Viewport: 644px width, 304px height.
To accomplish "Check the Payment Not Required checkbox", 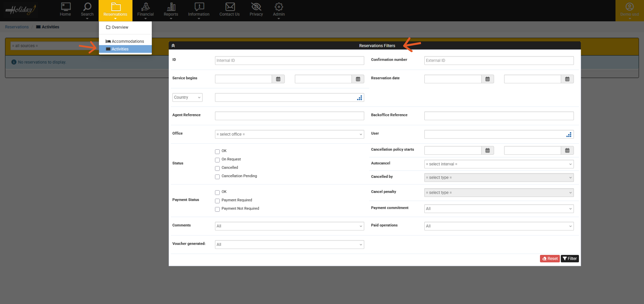I will 217,209.
